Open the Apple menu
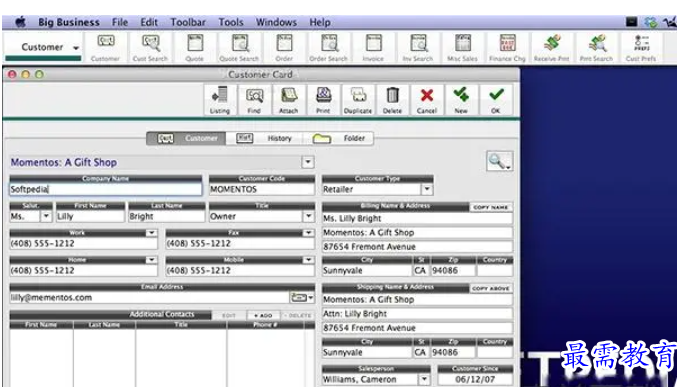This screenshot has height=387, width=685. point(20,22)
